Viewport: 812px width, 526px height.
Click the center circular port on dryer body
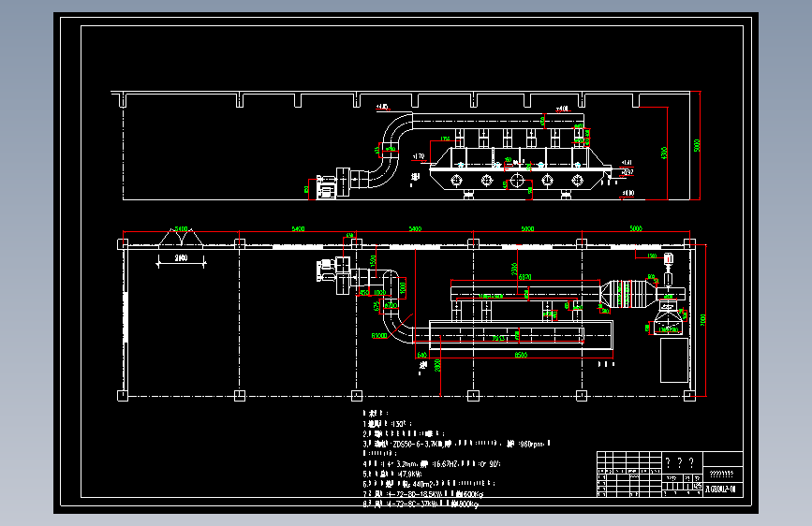point(517,180)
